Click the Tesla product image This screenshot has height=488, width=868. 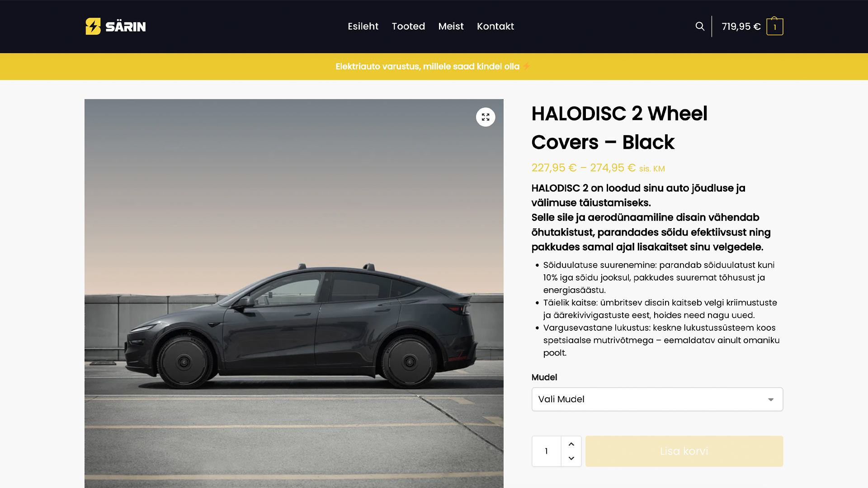(294, 293)
